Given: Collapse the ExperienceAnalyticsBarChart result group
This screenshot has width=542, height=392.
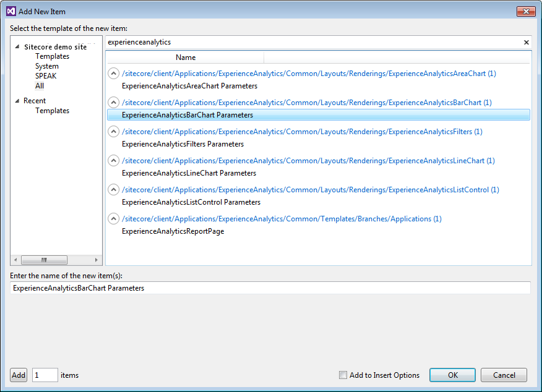Looking at the screenshot, I should point(113,102).
